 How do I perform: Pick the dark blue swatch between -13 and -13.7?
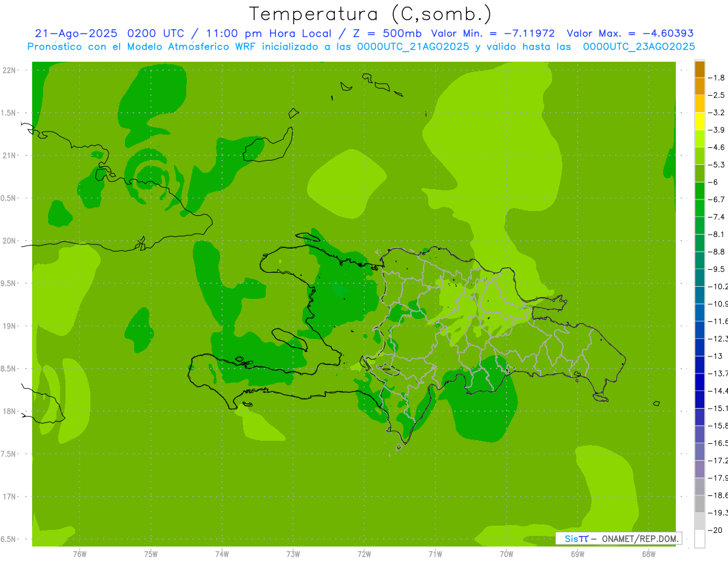point(699,365)
